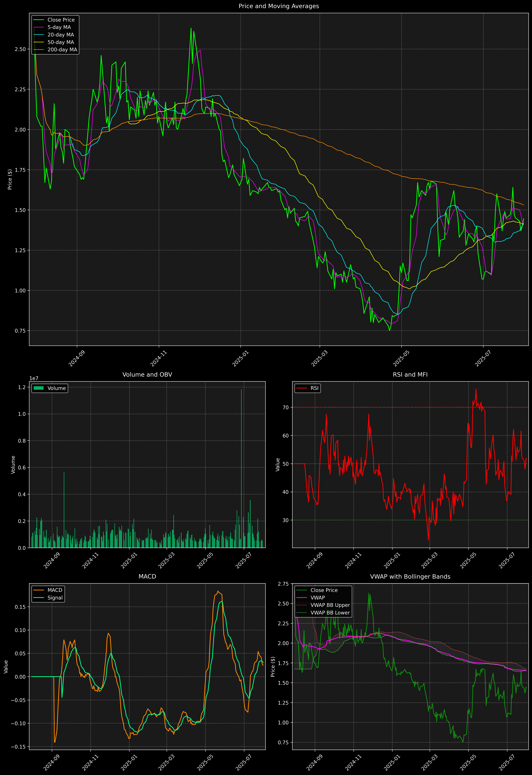The width and height of the screenshot is (532, 775).
Task: Click the 'Price and Moving Averages' chart title
Action: point(279,6)
